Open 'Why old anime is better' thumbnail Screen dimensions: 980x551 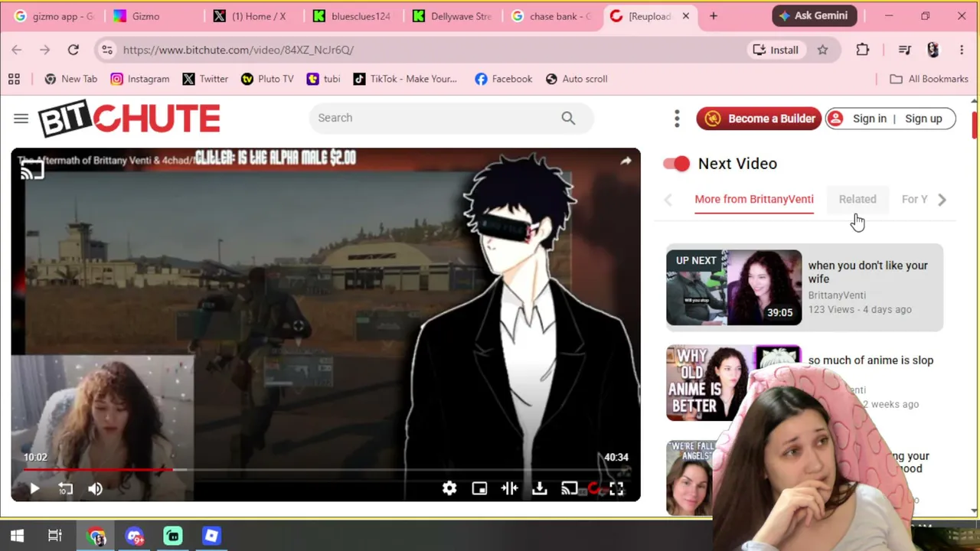point(733,383)
